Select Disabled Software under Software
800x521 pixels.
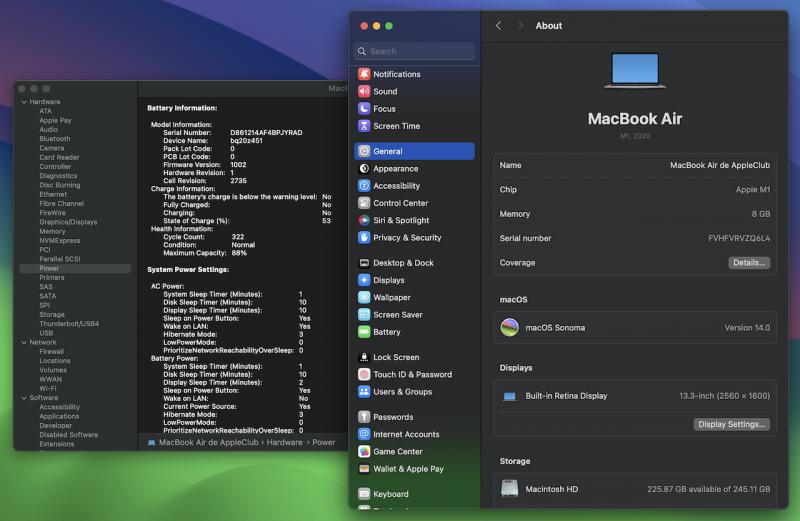click(68, 435)
